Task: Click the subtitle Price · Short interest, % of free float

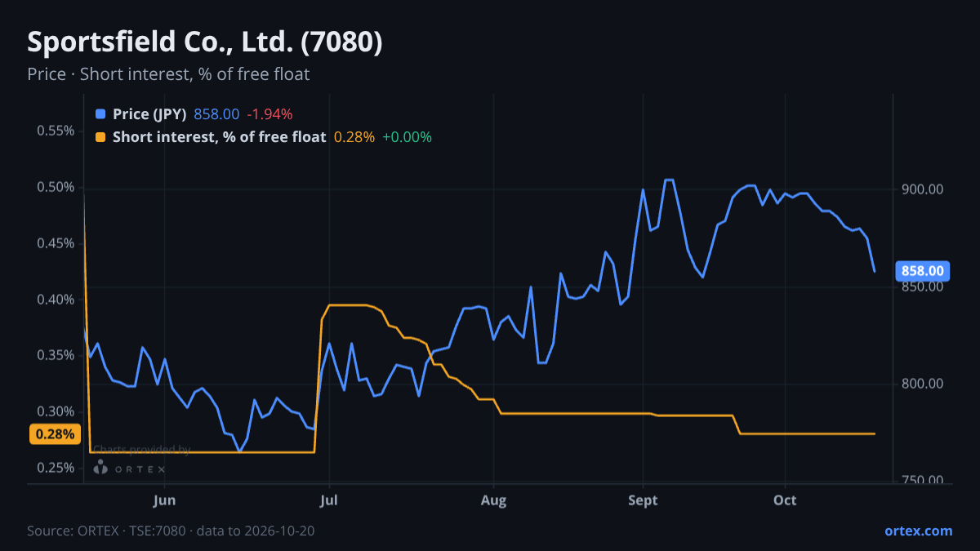Action: click(x=168, y=74)
